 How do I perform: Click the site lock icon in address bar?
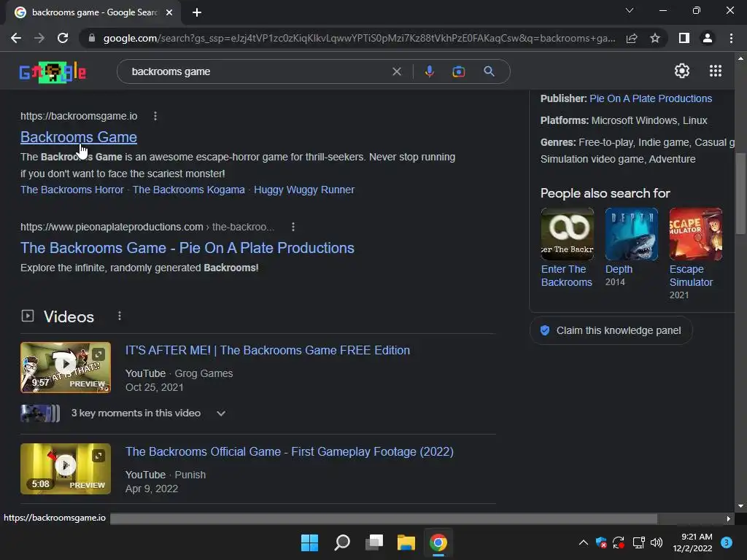[x=92, y=38]
